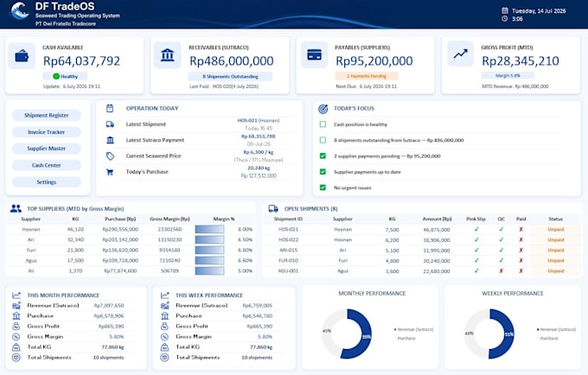The height and width of the screenshot is (375, 588).
Task: Click the Revenue (Sutraco) legend in Monthly Performance
Action: 413,330
